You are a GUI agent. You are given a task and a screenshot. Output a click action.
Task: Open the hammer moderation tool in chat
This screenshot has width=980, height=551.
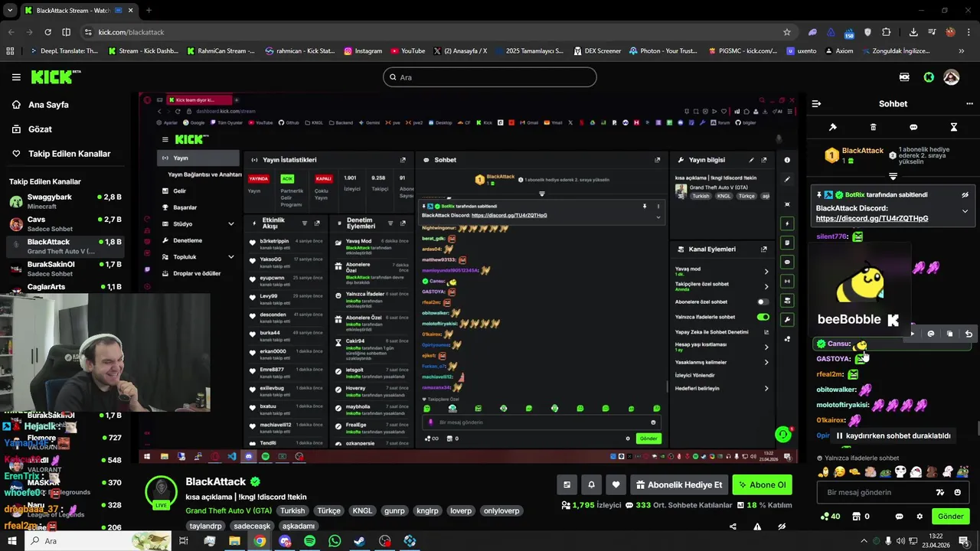point(833,127)
